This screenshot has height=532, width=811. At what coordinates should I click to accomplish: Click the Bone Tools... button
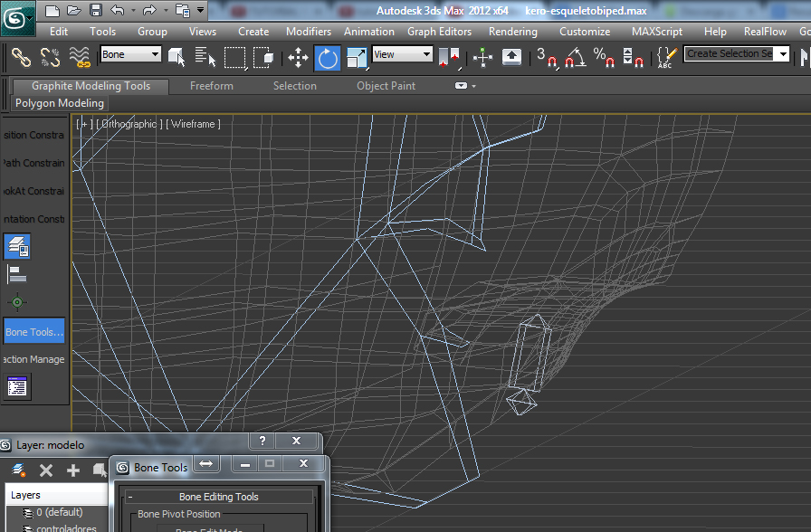(34, 332)
